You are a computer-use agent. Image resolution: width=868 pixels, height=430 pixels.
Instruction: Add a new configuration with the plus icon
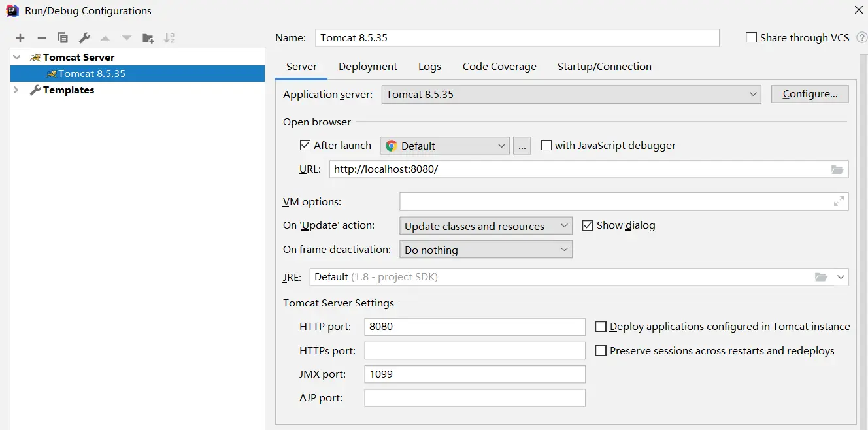pos(20,38)
